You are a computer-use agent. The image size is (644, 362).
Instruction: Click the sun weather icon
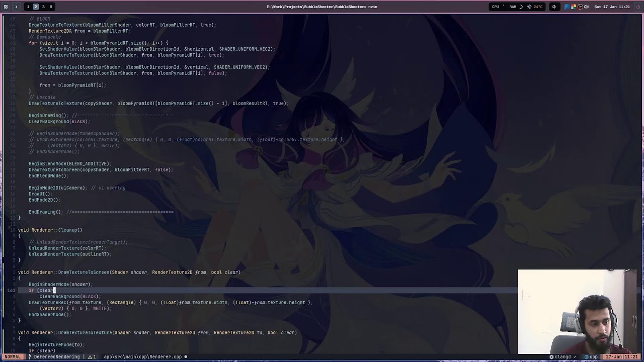(529, 7)
